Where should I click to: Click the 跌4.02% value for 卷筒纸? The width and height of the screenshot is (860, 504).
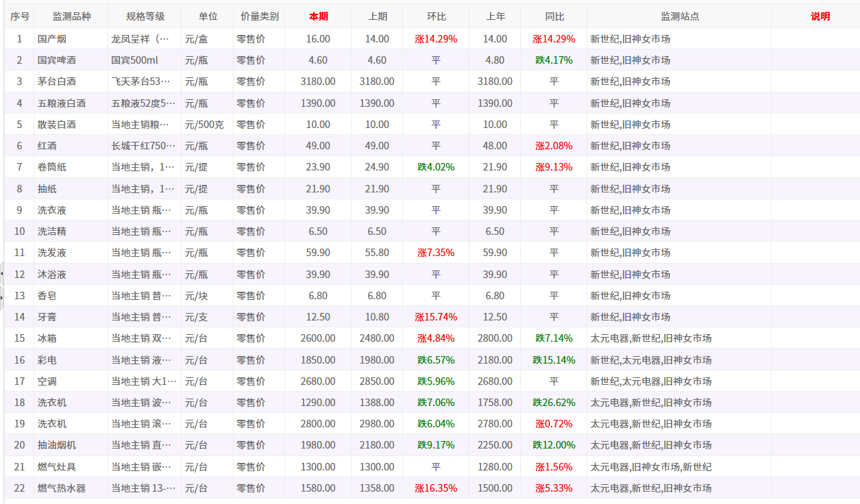(436, 167)
